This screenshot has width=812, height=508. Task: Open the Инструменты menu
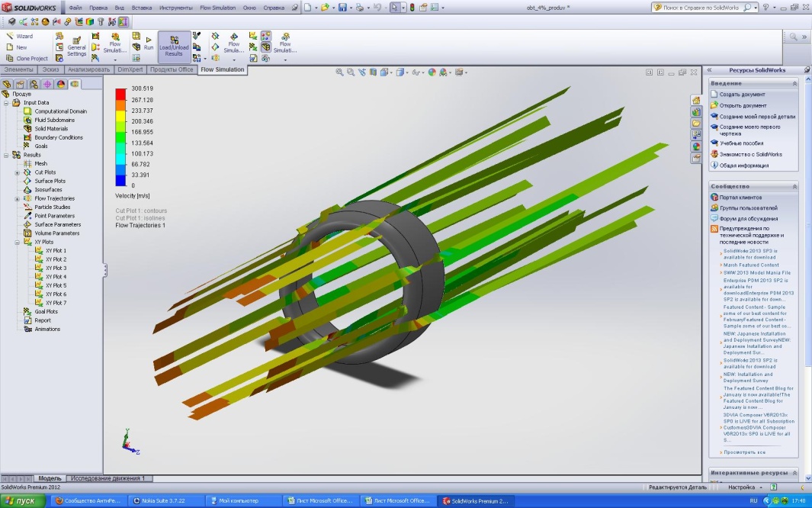click(x=175, y=8)
